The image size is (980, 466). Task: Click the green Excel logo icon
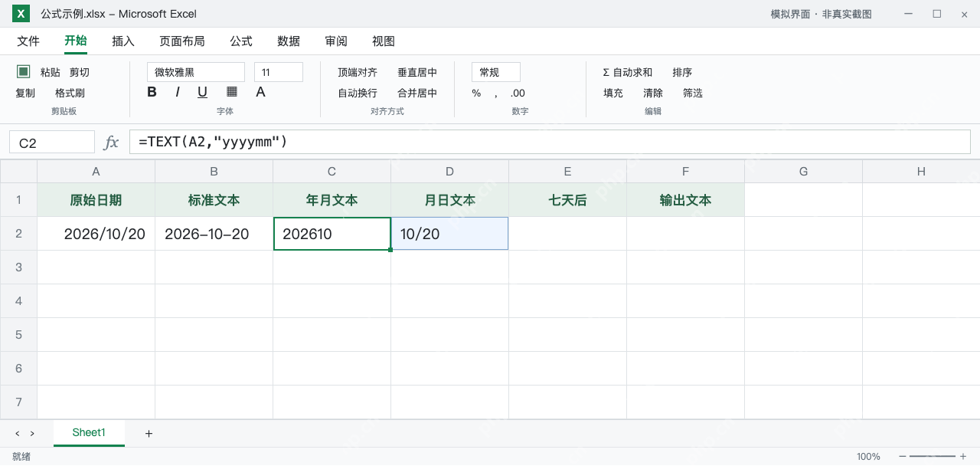pyautogui.click(x=21, y=14)
